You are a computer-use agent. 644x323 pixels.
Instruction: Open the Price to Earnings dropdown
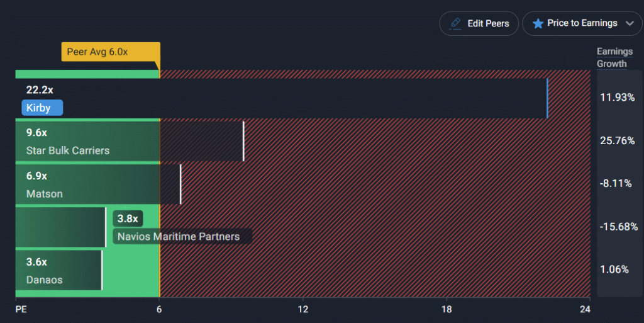[582, 23]
